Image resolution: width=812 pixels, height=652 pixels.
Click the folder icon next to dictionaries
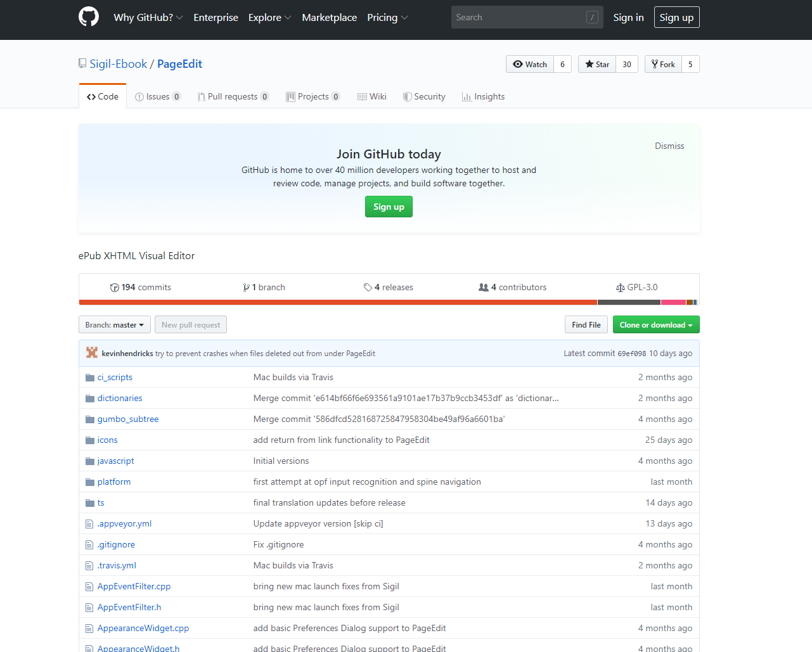point(89,399)
